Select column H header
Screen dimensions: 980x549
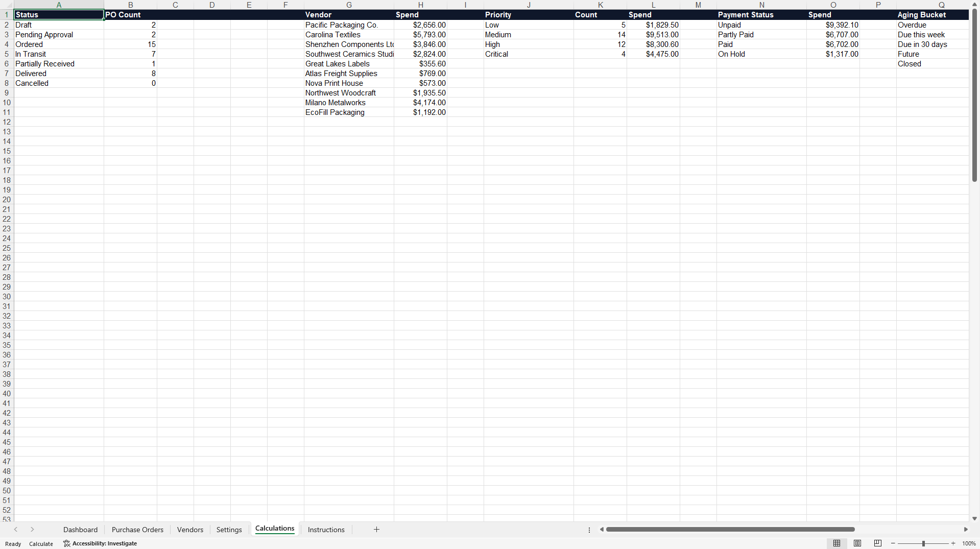pos(420,5)
